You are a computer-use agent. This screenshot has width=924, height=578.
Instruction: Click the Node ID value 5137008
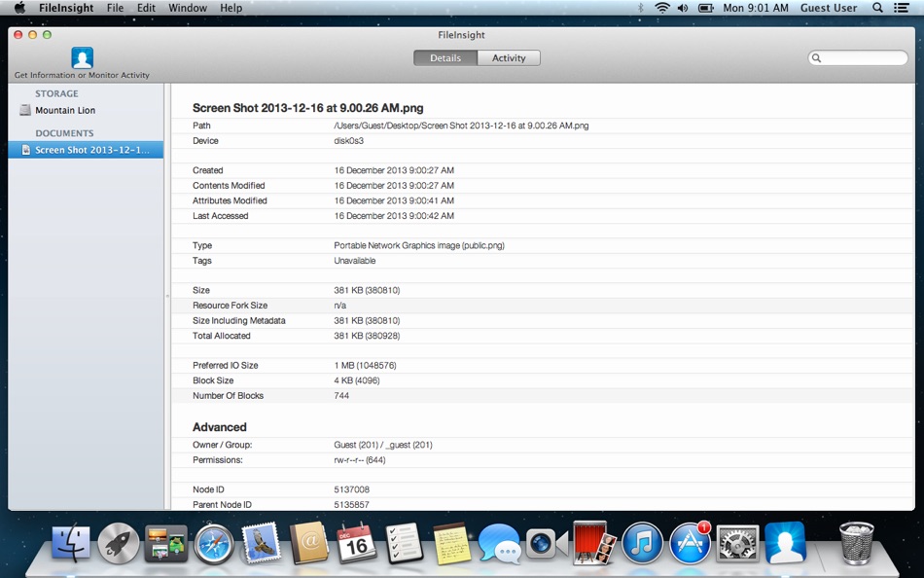coord(352,489)
